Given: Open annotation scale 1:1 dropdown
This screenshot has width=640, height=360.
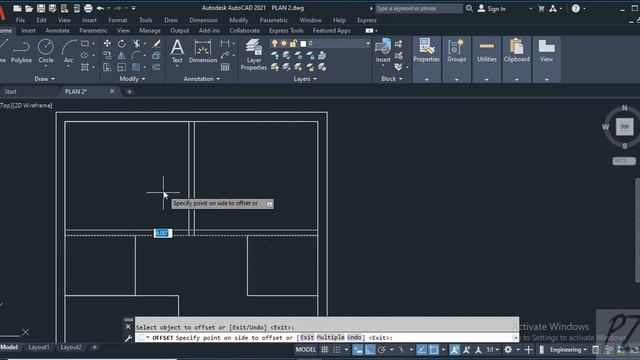Looking at the screenshot, I should coord(493,350).
